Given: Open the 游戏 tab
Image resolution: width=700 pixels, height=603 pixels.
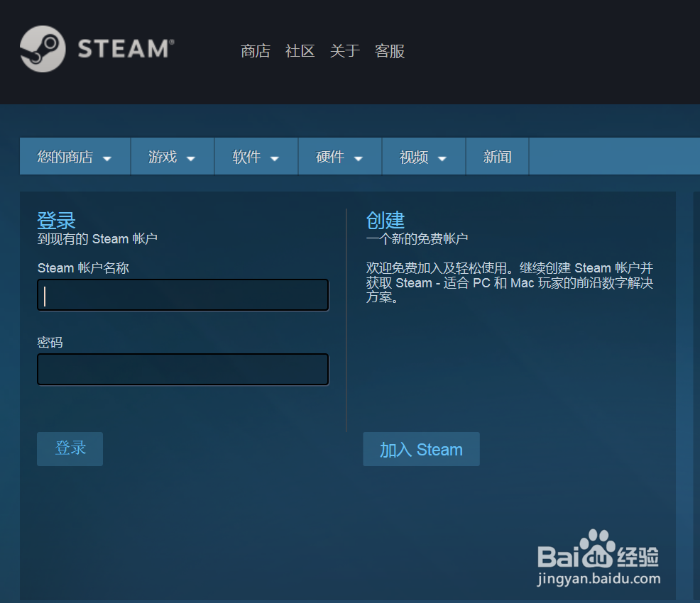Looking at the screenshot, I should click(173, 157).
